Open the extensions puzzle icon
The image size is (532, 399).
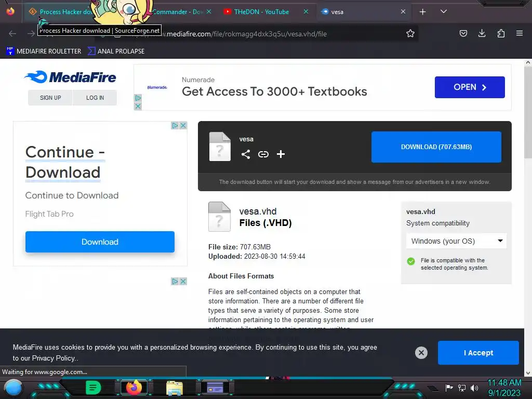click(501, 33)
